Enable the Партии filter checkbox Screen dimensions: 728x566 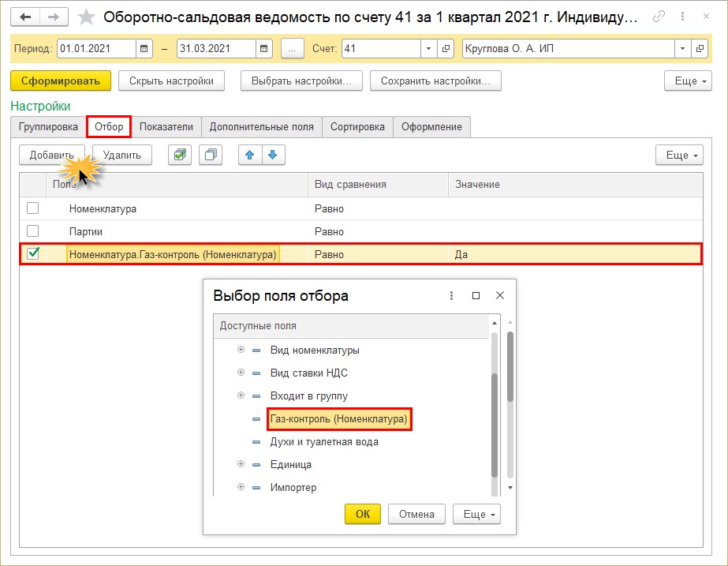coord(33,231)
